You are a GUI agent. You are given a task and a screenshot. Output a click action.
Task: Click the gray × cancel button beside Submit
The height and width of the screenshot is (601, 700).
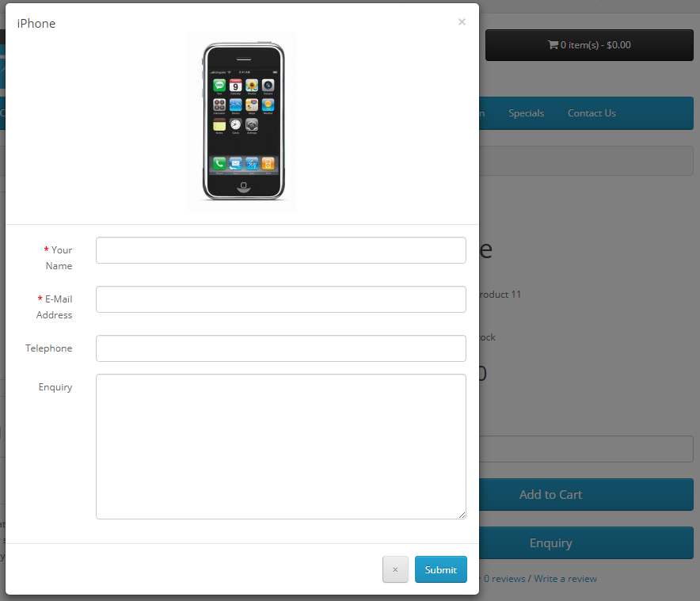tap(395, 569)
